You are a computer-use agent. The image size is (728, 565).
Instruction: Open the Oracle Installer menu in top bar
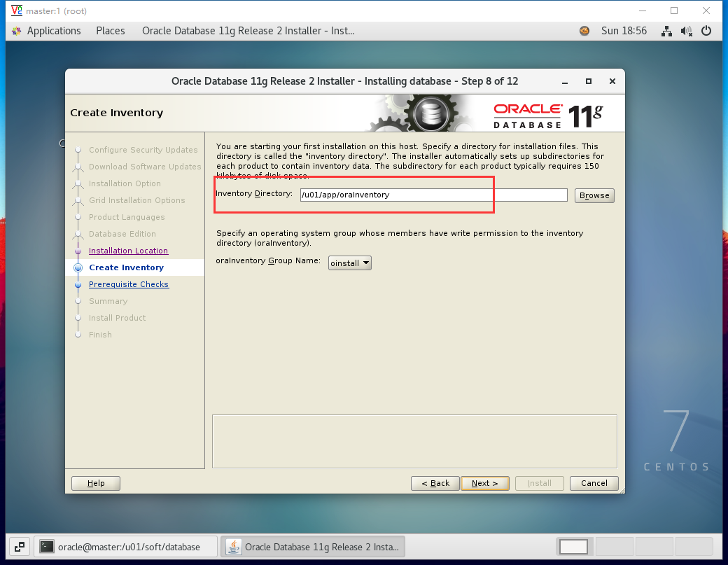point(248,31)
